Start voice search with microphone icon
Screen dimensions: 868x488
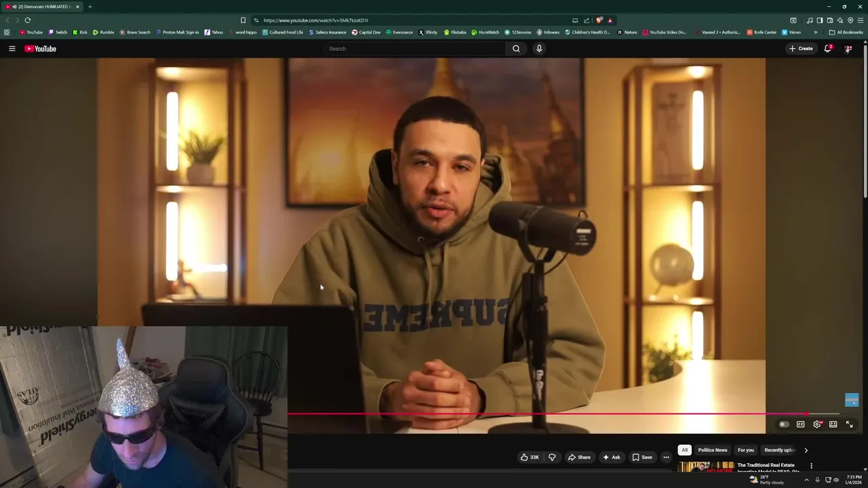pyautogui.click(x=539, y=49)
